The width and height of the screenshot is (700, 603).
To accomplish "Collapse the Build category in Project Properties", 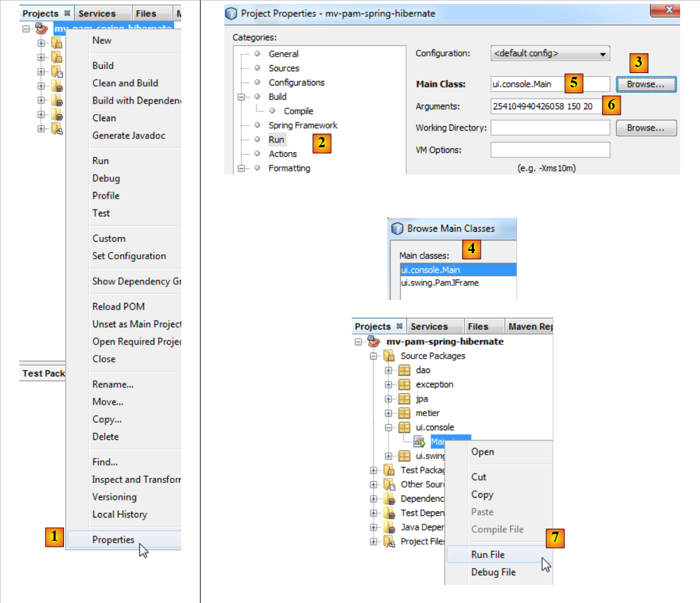I will 241,97.
